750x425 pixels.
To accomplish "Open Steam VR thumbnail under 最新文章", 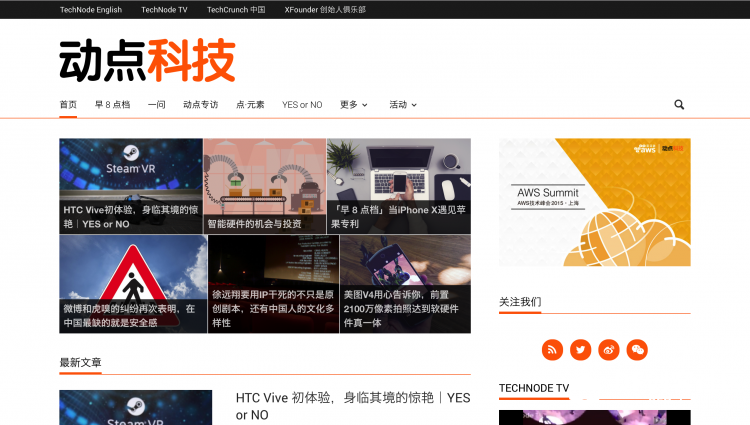I will pyautogui.click(x=135, y=407).
